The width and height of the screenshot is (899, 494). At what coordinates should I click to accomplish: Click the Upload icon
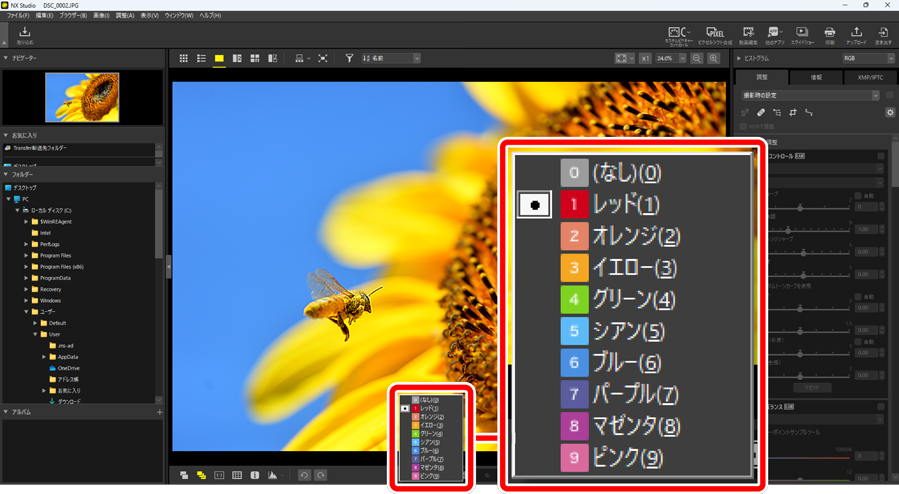(856, 36)
